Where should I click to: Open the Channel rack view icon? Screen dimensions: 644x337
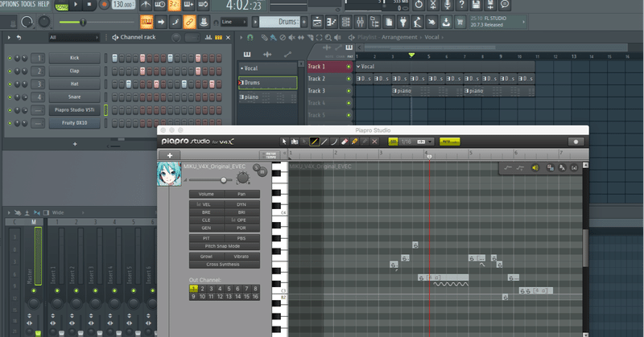click(346, 23)
